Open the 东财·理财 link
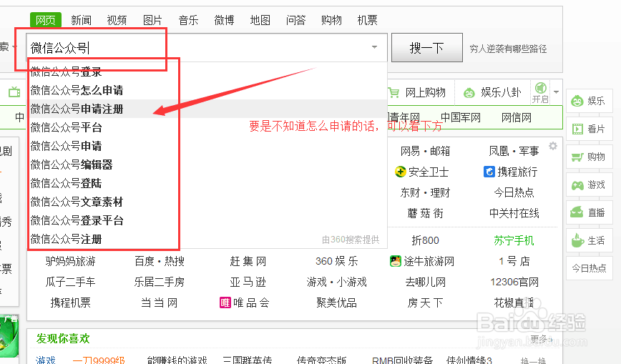The height and width of the screenshot is (364, 621). (426, 192)
